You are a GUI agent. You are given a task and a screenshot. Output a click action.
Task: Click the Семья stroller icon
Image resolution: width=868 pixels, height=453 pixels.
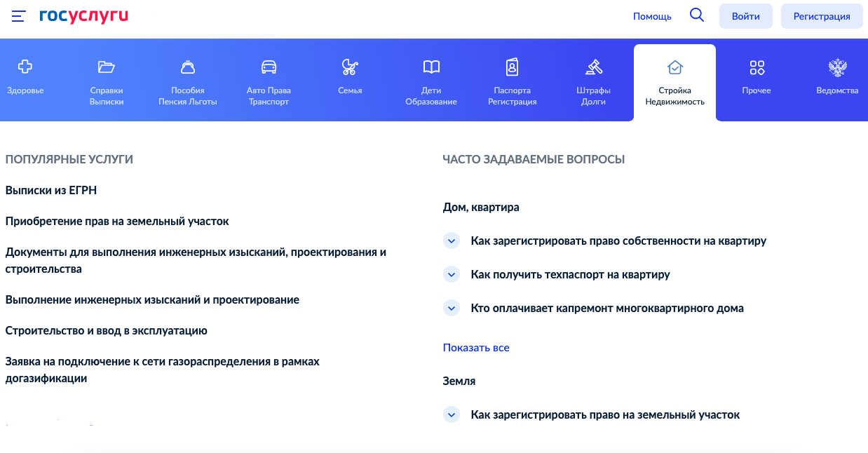349,67
